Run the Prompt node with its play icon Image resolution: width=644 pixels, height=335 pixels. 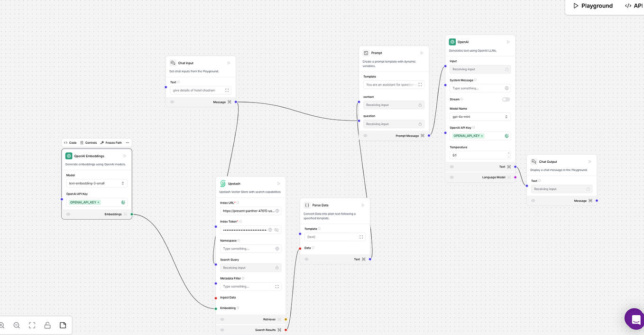click(x=422, y=53)
